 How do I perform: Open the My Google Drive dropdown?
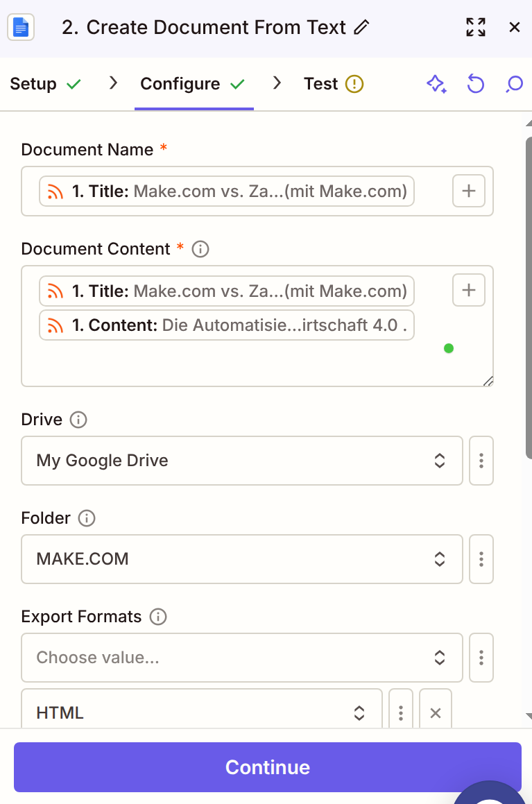(x=242, y=461)
